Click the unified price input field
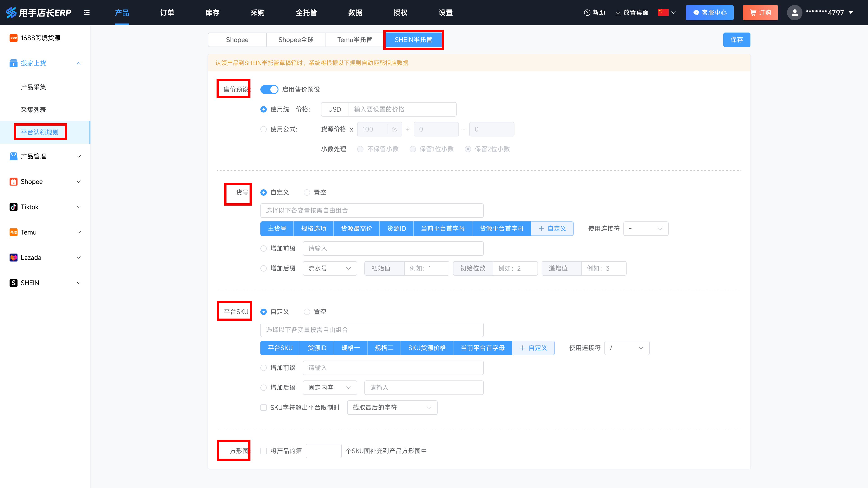The height and width of the screenshot is (488, 868). pos(402,109)
